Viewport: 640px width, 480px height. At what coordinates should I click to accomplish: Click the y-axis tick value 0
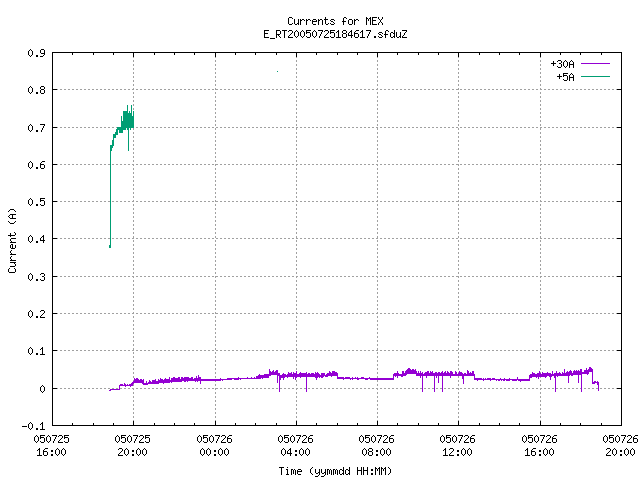[42, 389]
